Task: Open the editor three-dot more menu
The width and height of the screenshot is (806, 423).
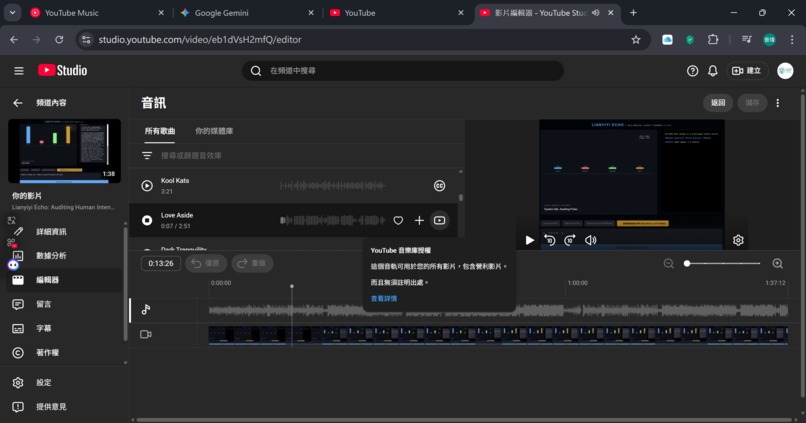Action: click(778, 103)
